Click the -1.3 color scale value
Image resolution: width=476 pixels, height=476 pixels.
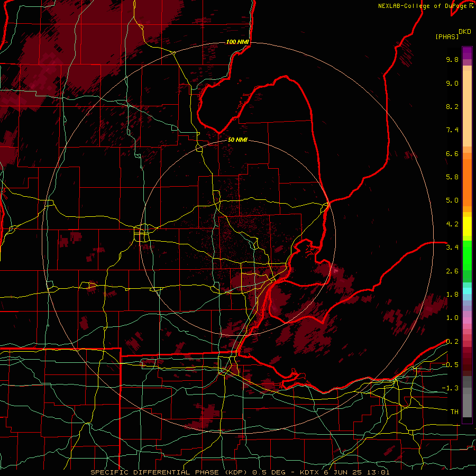click(x=450, y=388)
